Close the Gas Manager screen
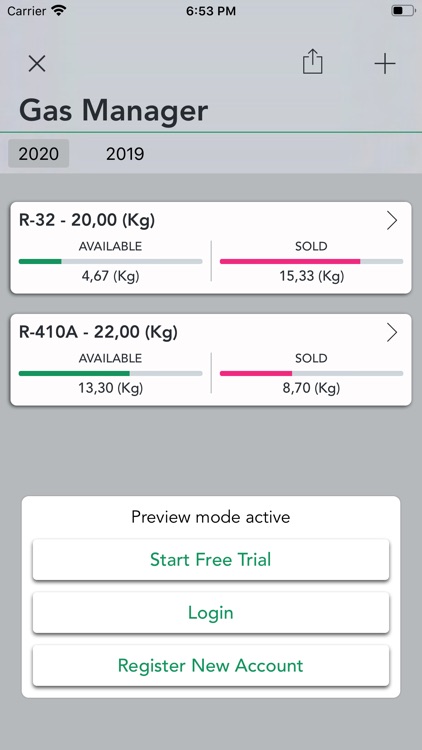The height and width of the screenshot is (750, 422). click(x=37, y=64)
